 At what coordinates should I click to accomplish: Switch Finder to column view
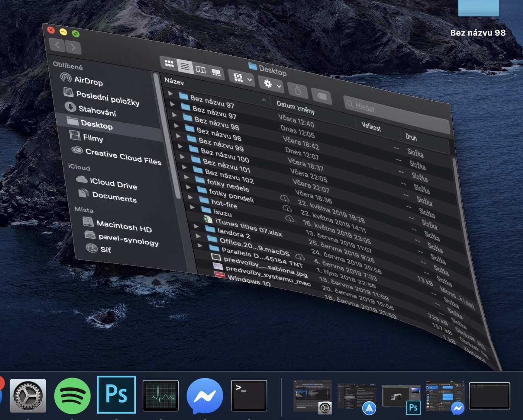(200, 70)
